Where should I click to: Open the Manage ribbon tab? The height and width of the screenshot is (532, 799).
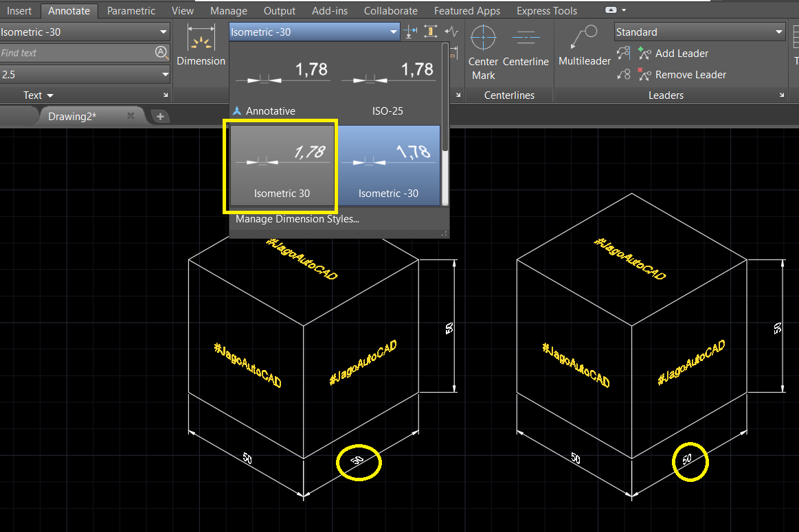pos(229,11)
